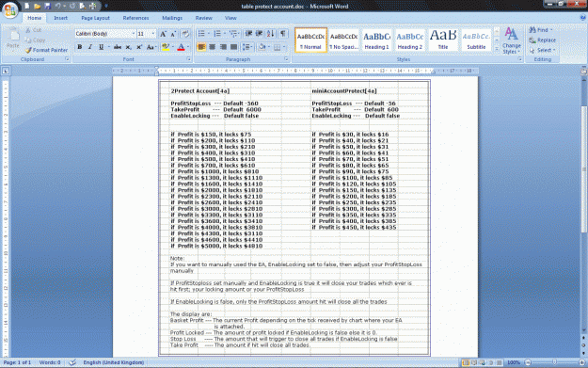Viewport: 588px width, 368px height.
Task: Click Find in Editing group
Action: (541, 29)
